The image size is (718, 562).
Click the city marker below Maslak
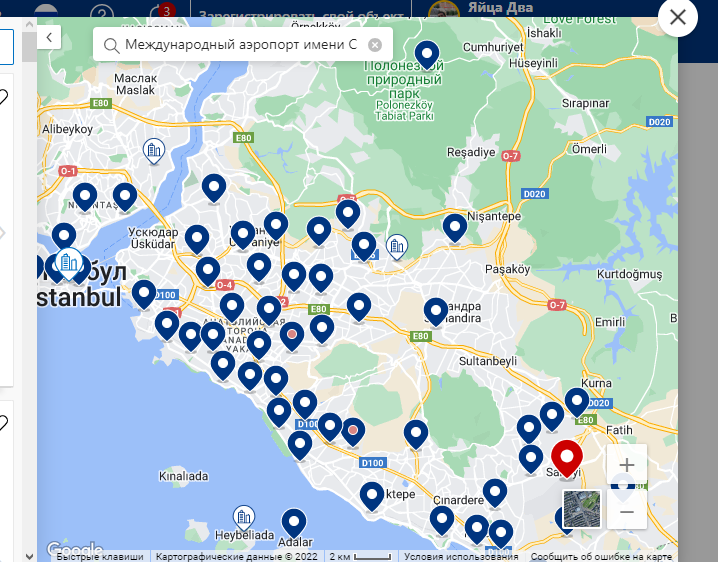coord(154,151)
